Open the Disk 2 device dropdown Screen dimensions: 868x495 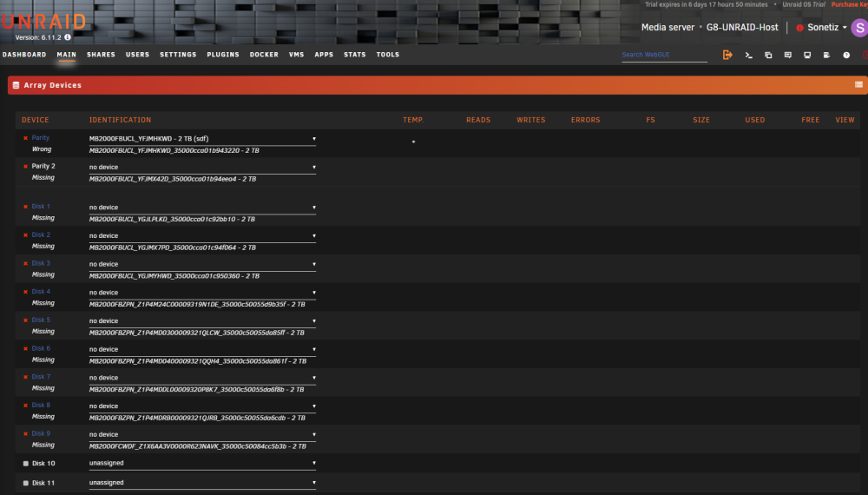point(202,236)
